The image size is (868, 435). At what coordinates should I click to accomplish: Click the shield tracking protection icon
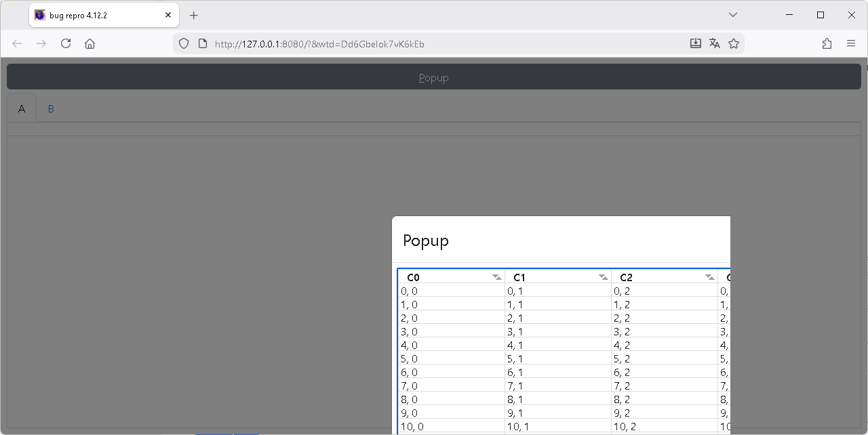click(x=183, y=43)
